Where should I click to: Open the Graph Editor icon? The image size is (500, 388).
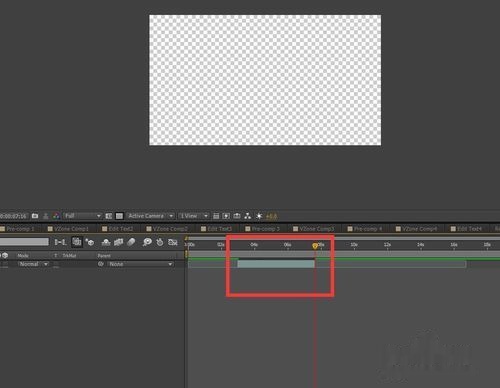(173, 242)
